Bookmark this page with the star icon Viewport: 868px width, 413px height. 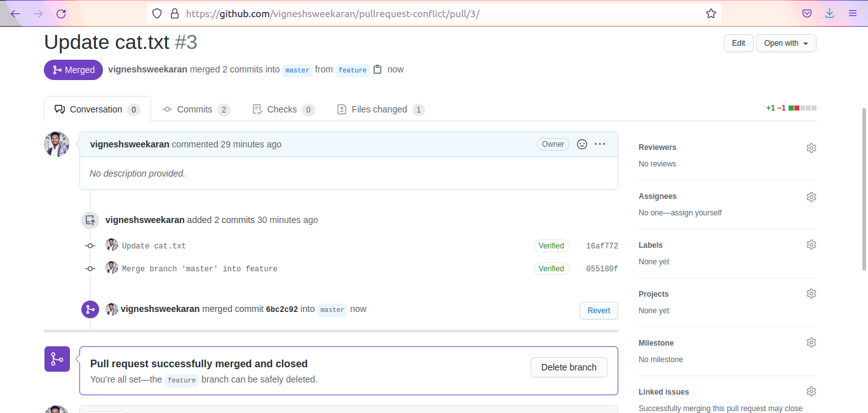point(711,13)
